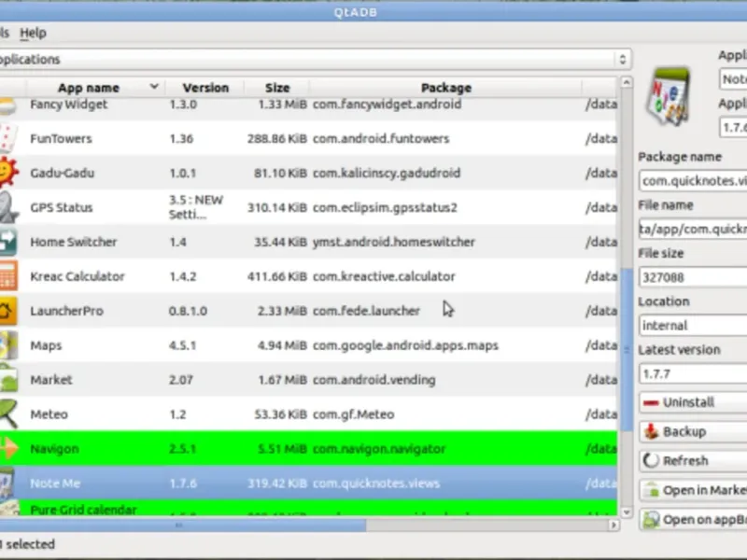
Task: Click the Open in Market bag icon
Action: pyautogui.click(x=651, y=490)
